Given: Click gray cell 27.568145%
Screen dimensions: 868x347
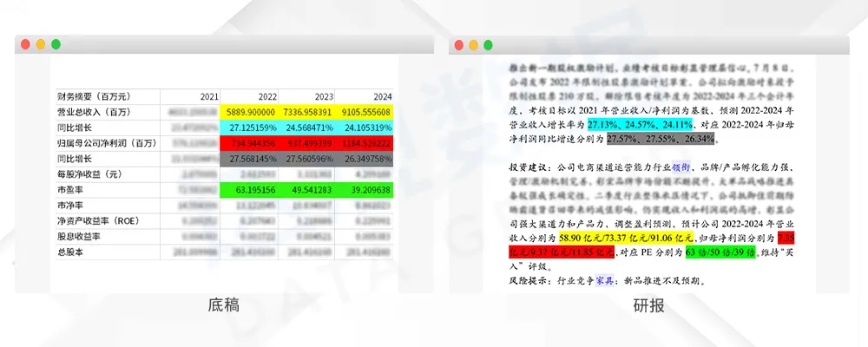Looking at the screenshot, I should tap(248, 159).
